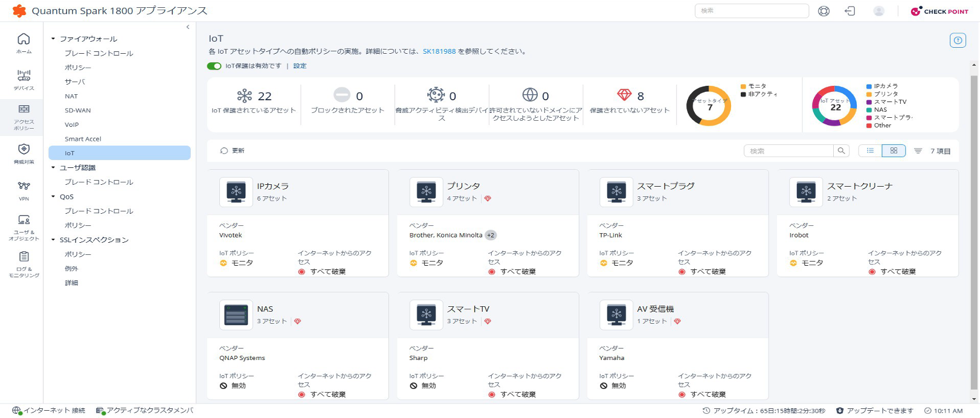Select VoIP in the tree
Image resolution: width=980 pixels, height=418 pixels.
point(72,124)
